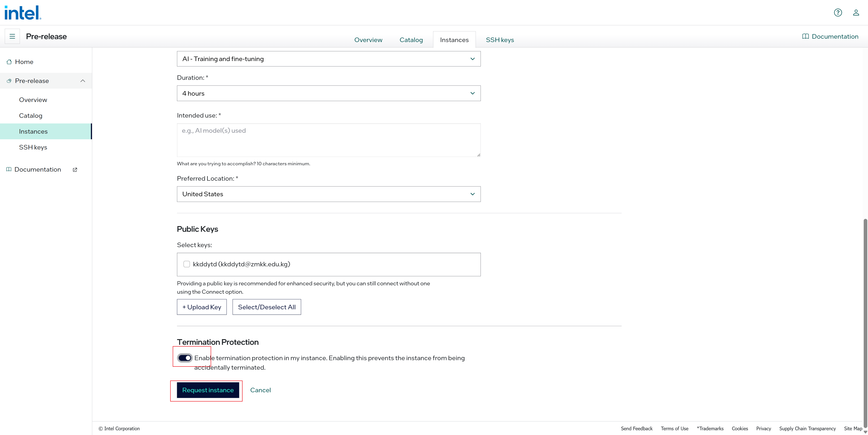
Task: Open the Duration dropdown showing 4 hours
Action: point(328,93)
